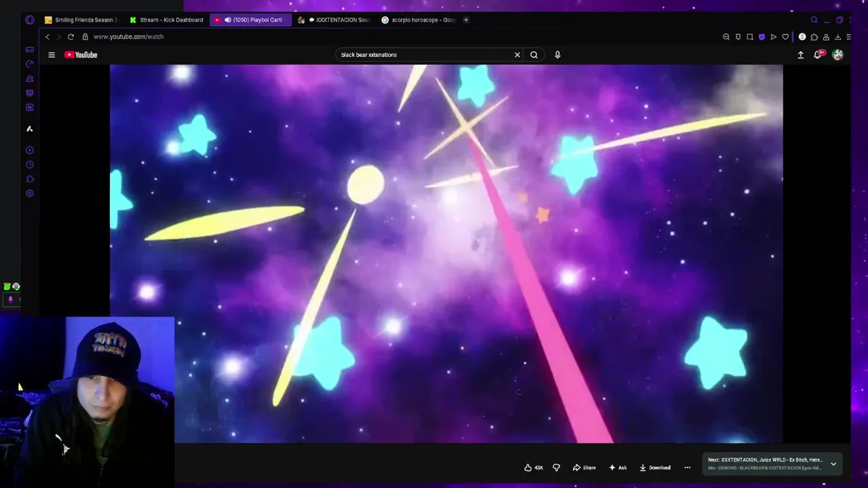The height and width of the screenshot is (488, 868).
Task: Click the video player to pause
Action: 446,253
